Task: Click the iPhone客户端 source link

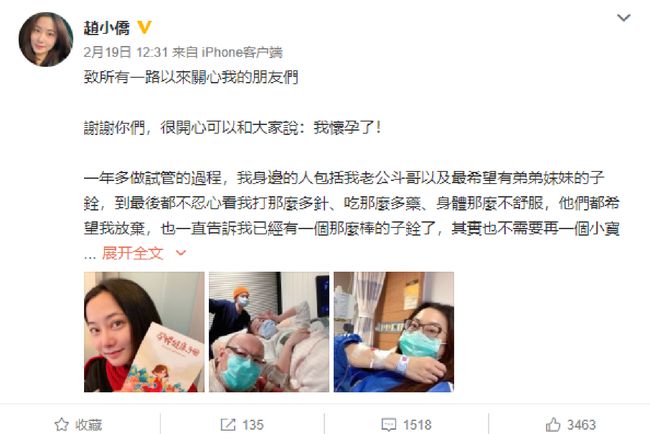Action: 242,52
